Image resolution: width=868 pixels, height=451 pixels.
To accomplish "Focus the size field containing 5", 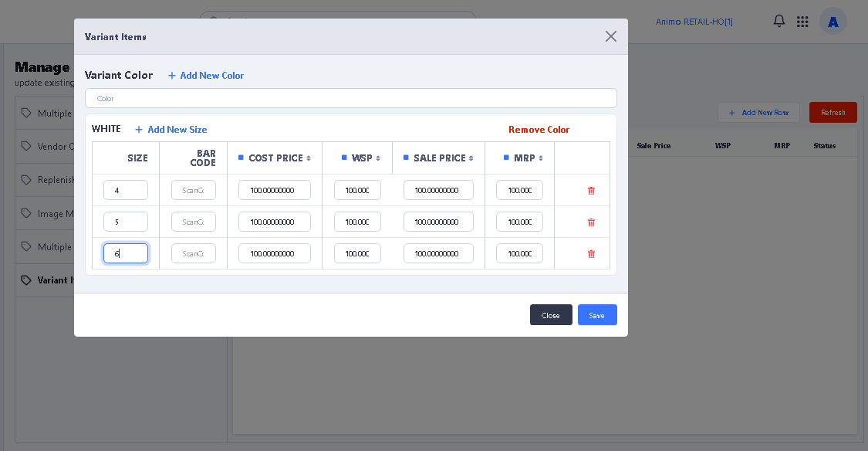I will [126, 222].
